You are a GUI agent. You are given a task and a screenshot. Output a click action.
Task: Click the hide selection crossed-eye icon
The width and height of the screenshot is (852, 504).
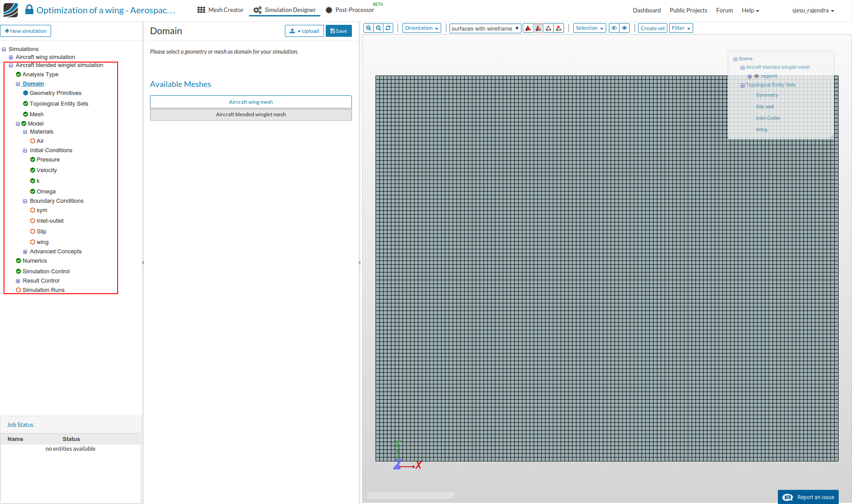pyautogui.click(x=614, y=28)
